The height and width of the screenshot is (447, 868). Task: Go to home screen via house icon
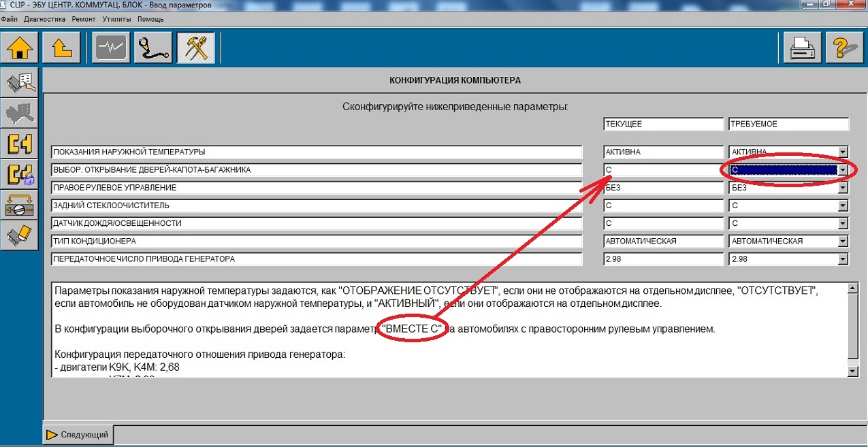(x=20, y=48)
